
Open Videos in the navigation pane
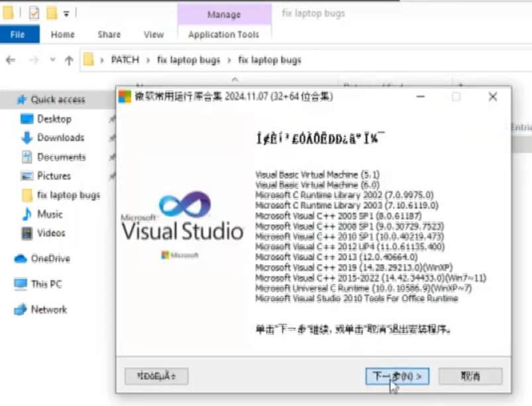point(51,233)
